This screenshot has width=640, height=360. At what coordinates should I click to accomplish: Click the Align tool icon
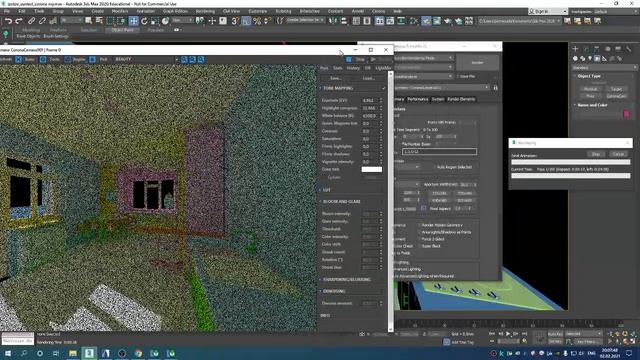[344, 21]
